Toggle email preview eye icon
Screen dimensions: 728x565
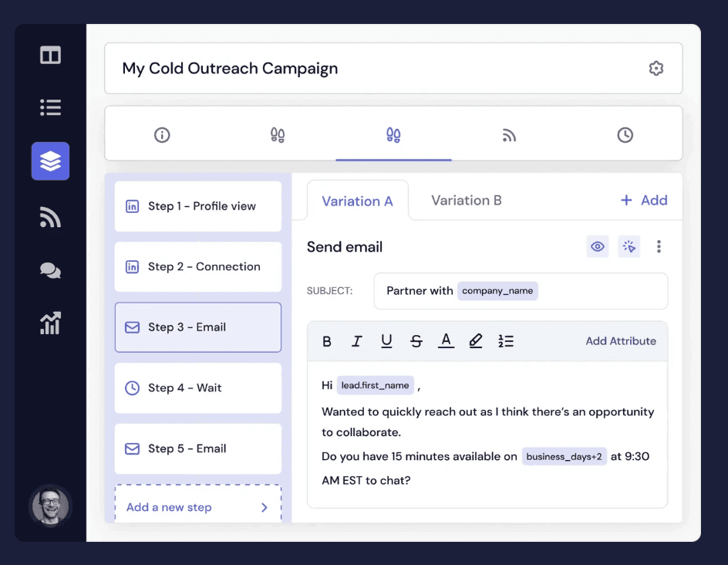[x=598, y=246]
